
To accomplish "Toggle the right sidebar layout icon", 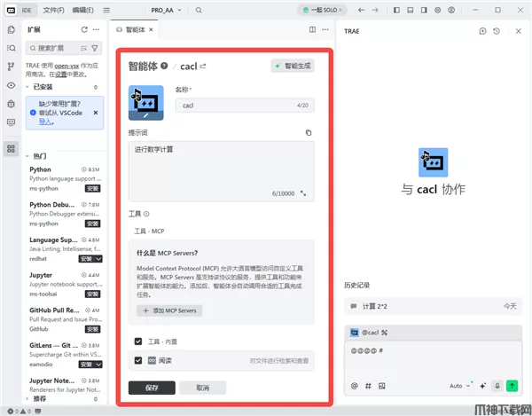I will [424, 10].
